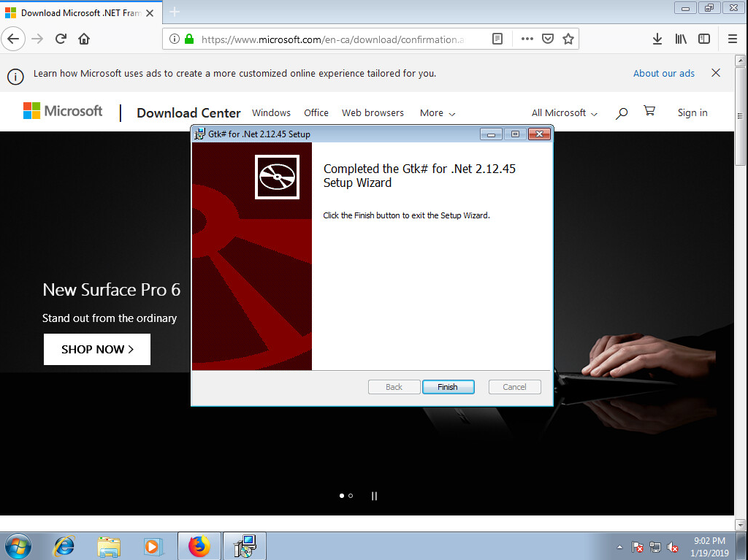Image resolution: width=748 pixels, height=560 pixels.
Task: Switch to Firefox taskbar button
Action: tap(199, 546)
